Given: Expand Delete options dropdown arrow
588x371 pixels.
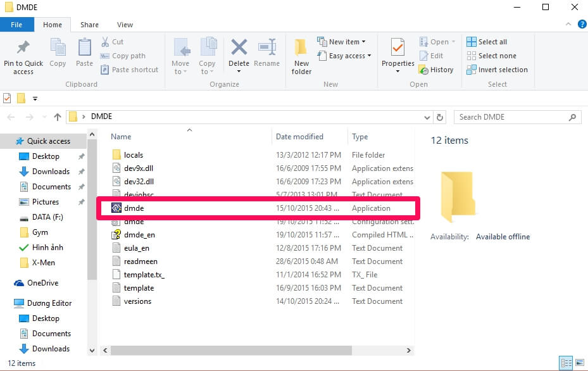Looking at the screenshot, I should click(x=239, y=72).
